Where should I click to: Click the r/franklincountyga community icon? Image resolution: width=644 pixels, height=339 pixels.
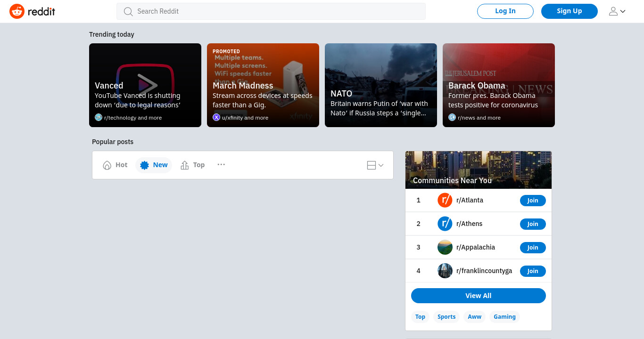[x=445, y=271]
